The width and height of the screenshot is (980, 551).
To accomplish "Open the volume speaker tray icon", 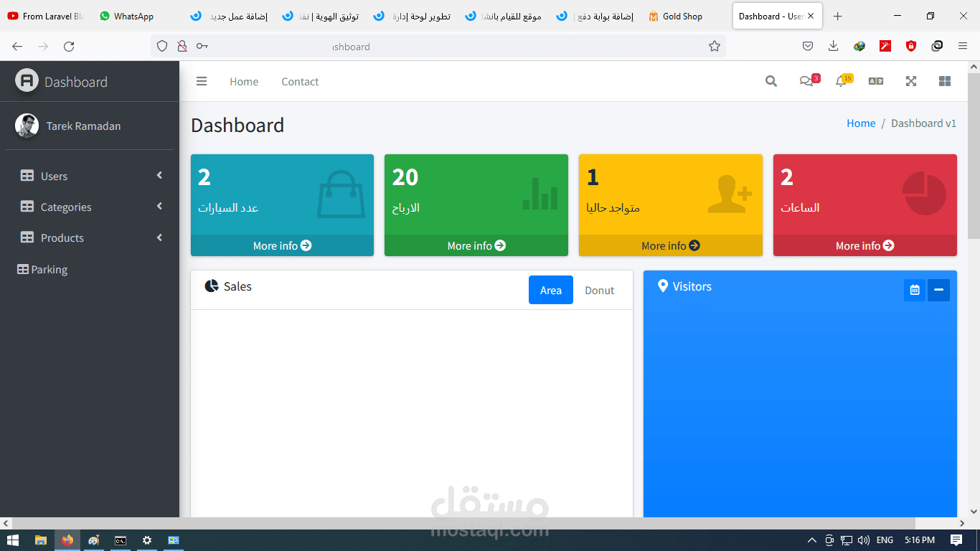I will click(x=864, y=540).
